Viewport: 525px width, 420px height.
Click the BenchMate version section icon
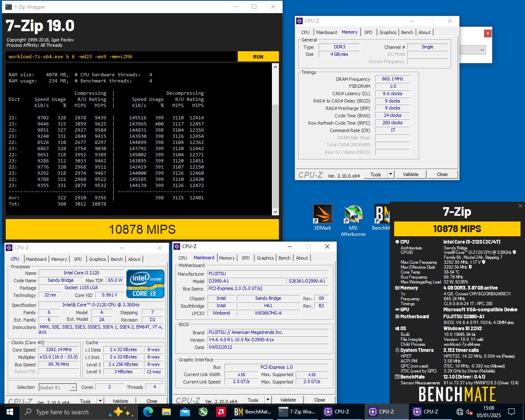click(397, 377)
